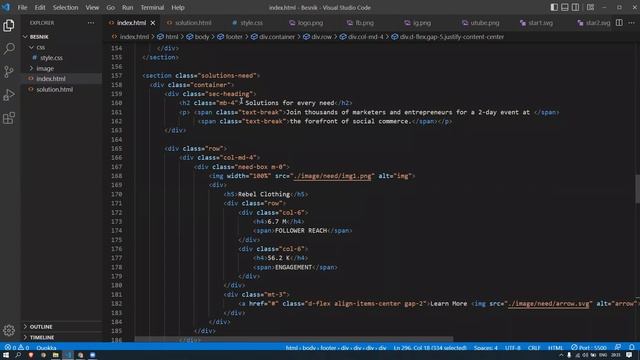Expand the OUTLINE section
Screen dimensions: 640x360
point(61,327)
